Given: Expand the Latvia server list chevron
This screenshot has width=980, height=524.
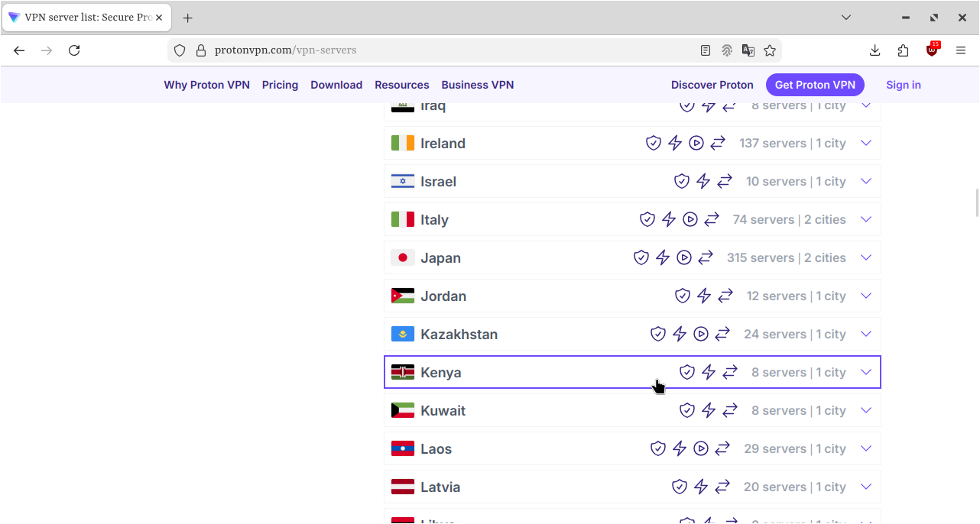Looking at the screenshot, I should [x=866, y=487].
